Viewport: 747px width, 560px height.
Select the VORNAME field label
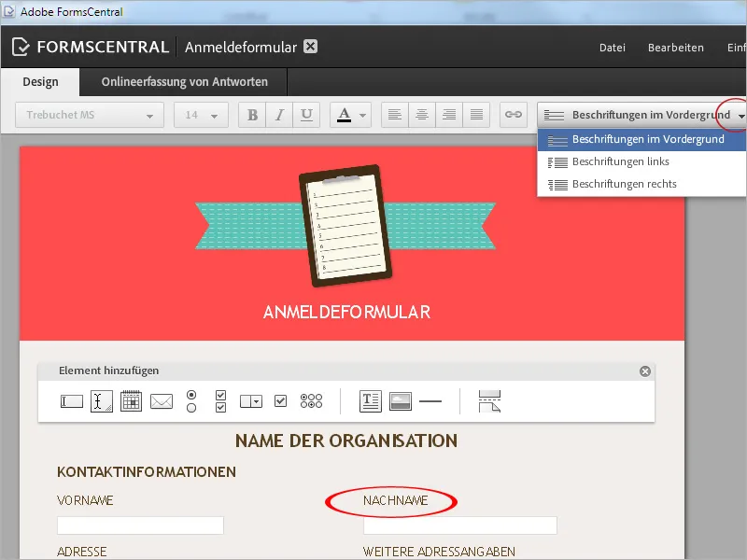[85, 500]
